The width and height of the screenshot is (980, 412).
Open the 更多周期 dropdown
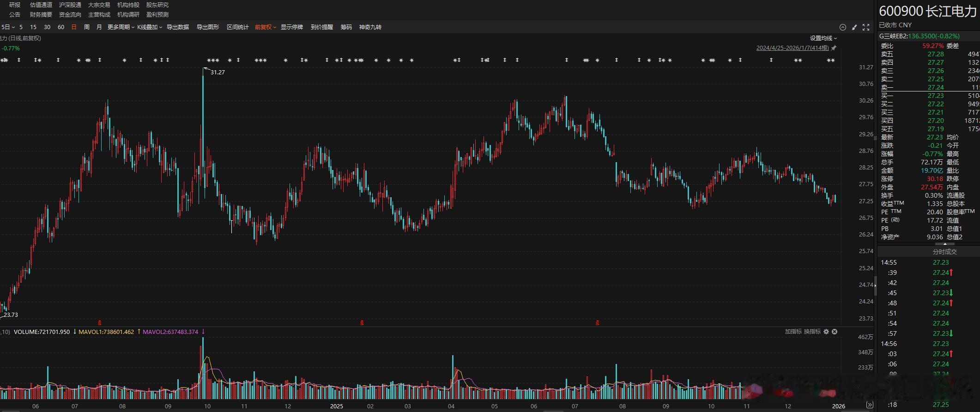(x=121, y=27)
